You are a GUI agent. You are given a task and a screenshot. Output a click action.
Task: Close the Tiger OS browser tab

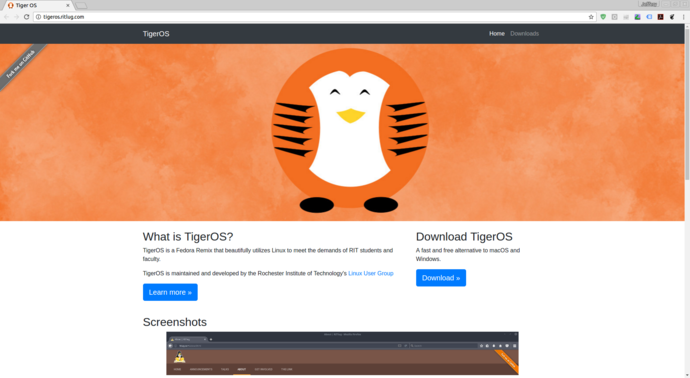click(68, 5)
